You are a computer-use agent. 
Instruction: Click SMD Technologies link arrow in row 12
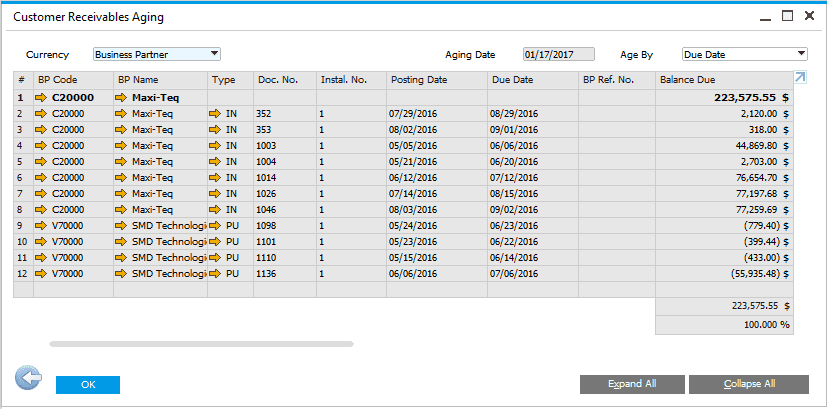coord(122,274)
